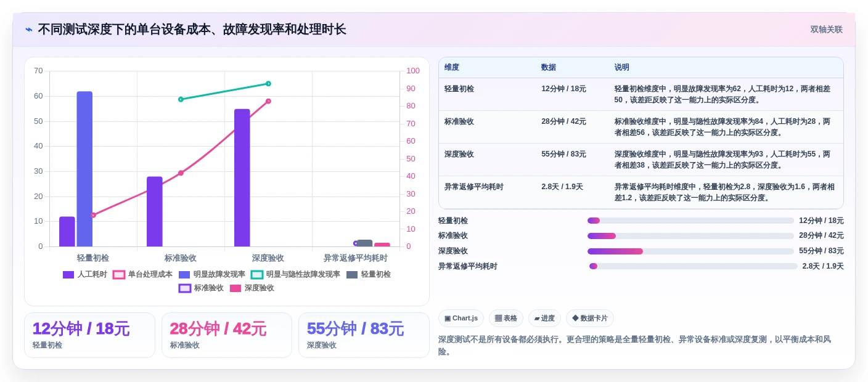The height and width of the screenshot is (382, 868).
Task: Click the 异常返修平均耗时 x-axis label
Action: click(356, 258)
